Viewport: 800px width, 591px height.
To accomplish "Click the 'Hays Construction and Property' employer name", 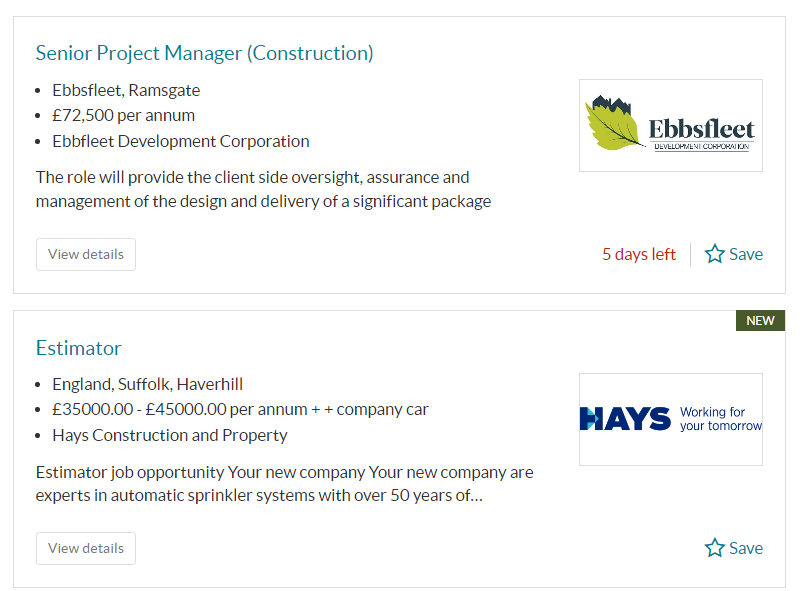I will point(169,435).
